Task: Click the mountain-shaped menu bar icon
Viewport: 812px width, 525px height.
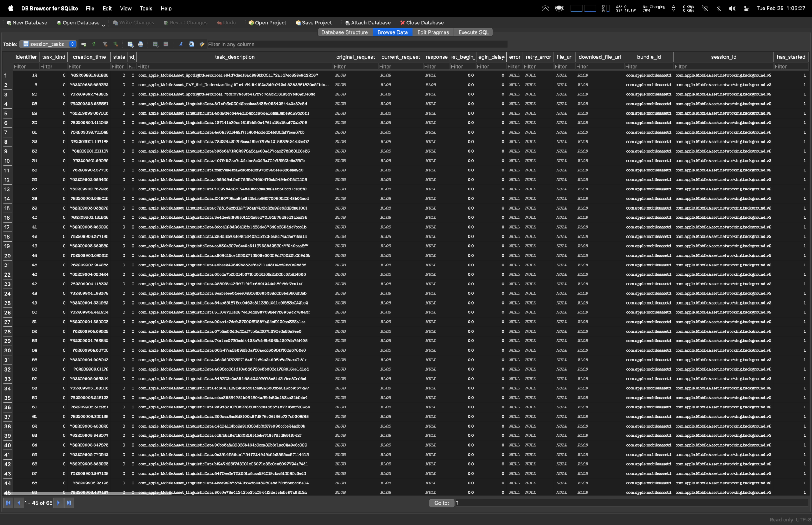Action: pyautogui.click(x=545, y=8)
